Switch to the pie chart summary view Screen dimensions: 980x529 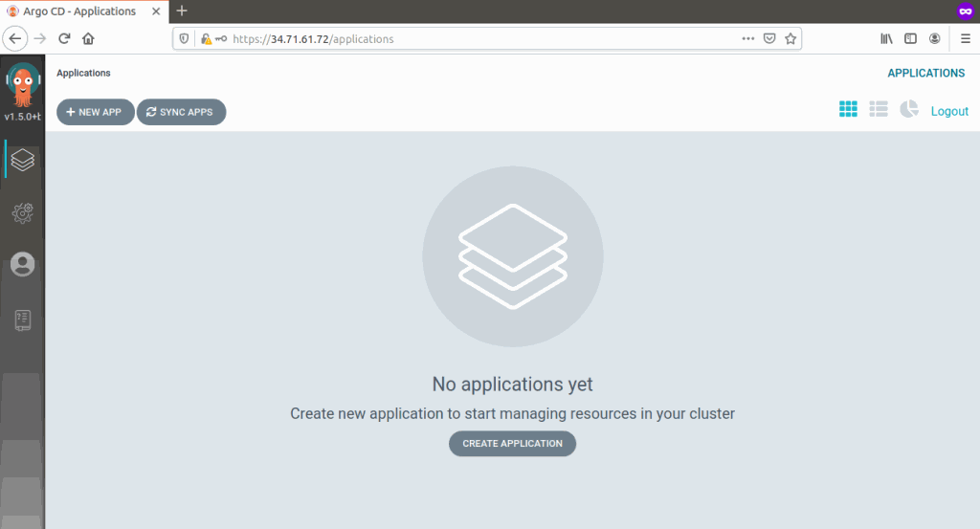coord(909,109)
